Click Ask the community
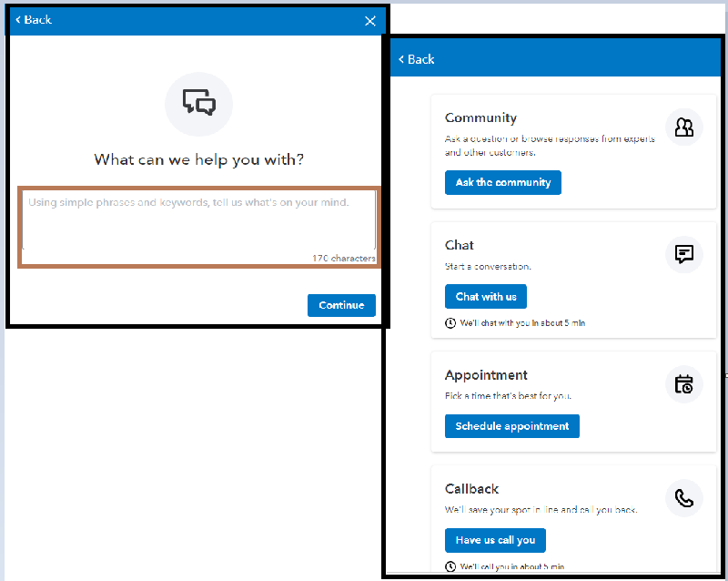 pos(502,182)
